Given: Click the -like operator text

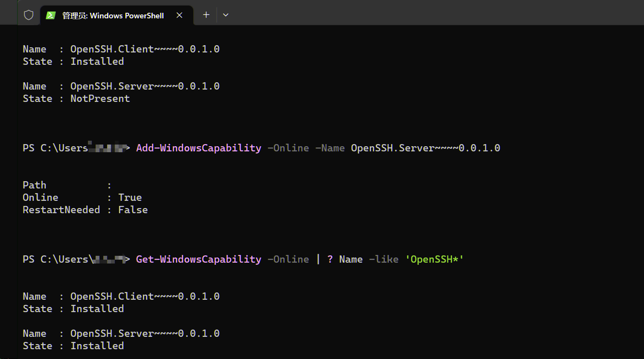Looking at the screenshot, I should 384,259.
